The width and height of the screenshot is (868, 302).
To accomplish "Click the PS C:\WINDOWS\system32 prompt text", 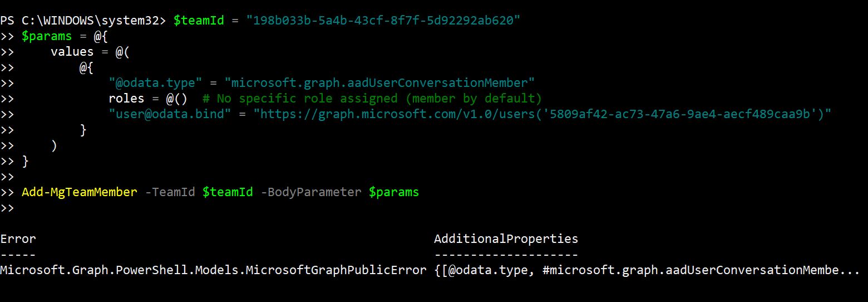I will click(82, 21).
